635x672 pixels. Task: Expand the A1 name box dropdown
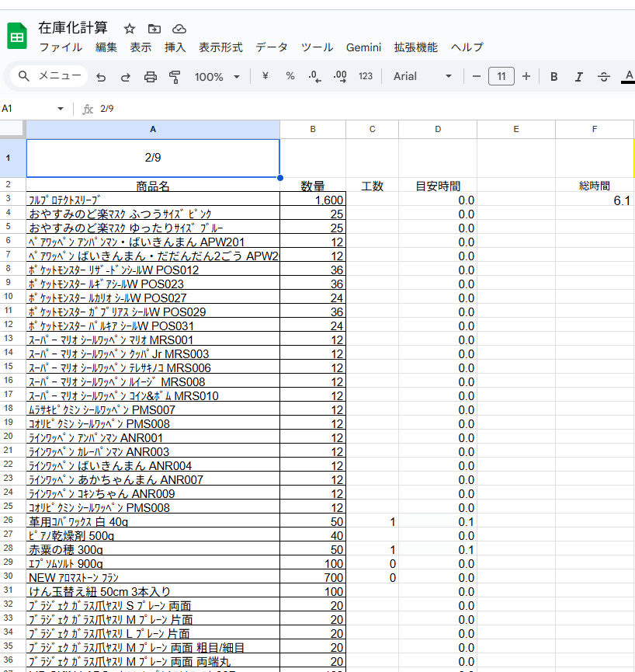[61, 109]
